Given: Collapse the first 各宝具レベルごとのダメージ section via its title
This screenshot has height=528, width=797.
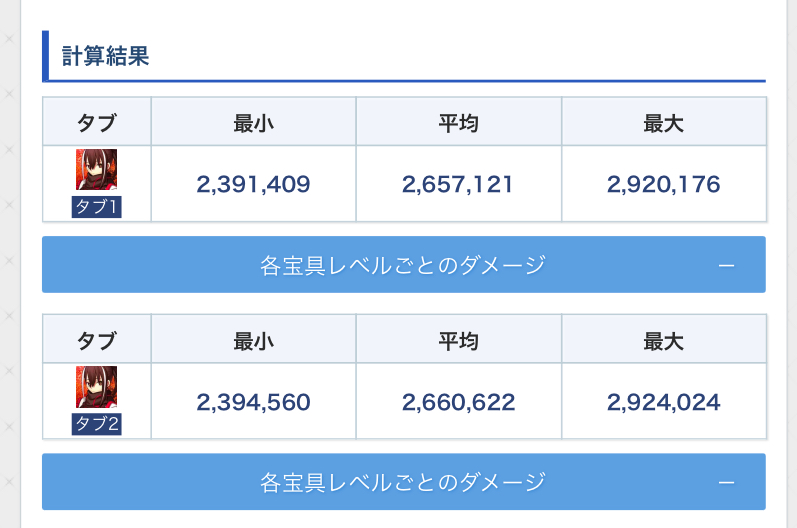Looking at the screenshot, I should coord(403,265).
